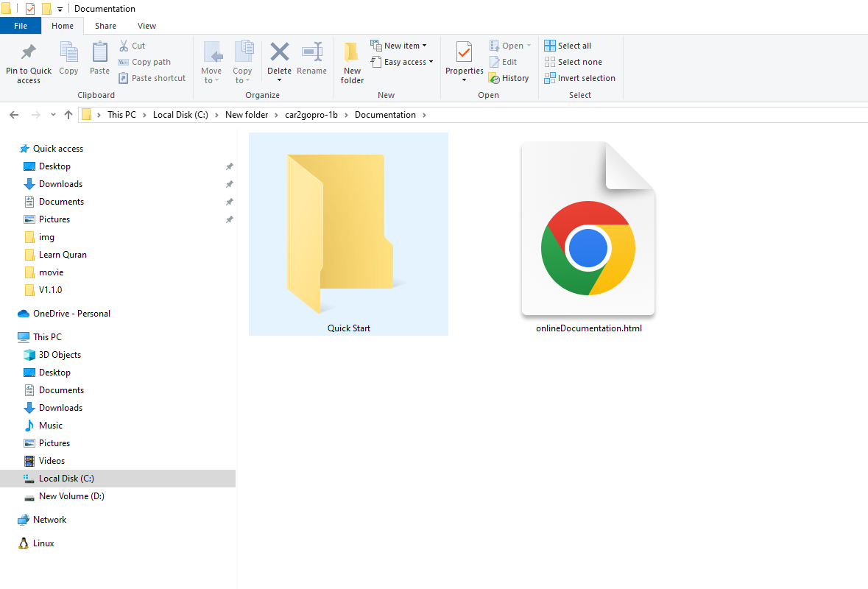Select This PC in navigation pane
The width and height of the screenshot is (868, 589).
tap(40, 336)
